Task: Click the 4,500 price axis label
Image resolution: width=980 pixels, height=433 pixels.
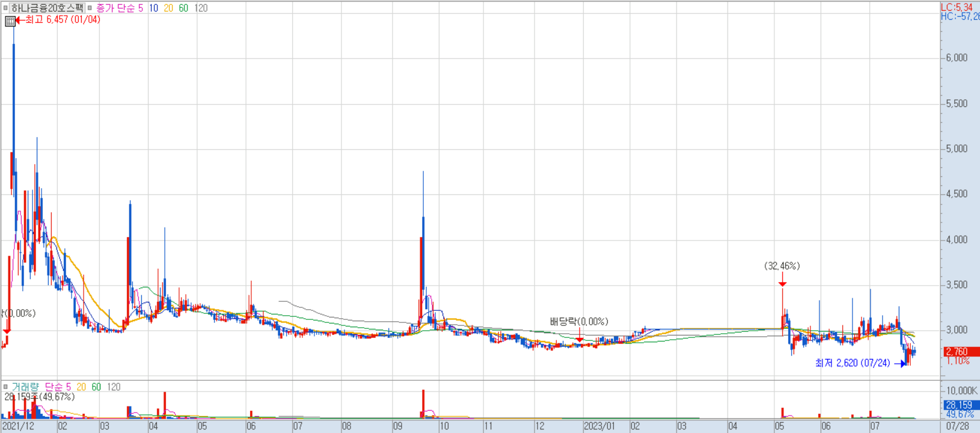Action: 957,194
